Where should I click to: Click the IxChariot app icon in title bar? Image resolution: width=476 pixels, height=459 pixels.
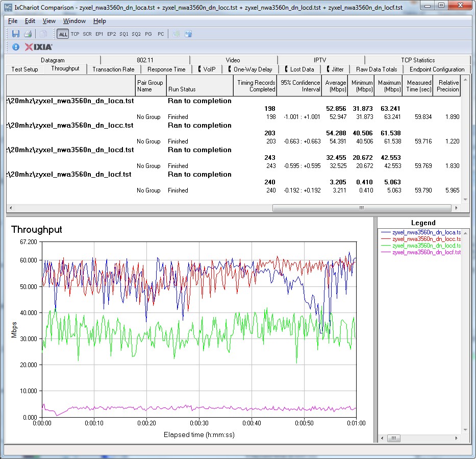tap(8, 7)
